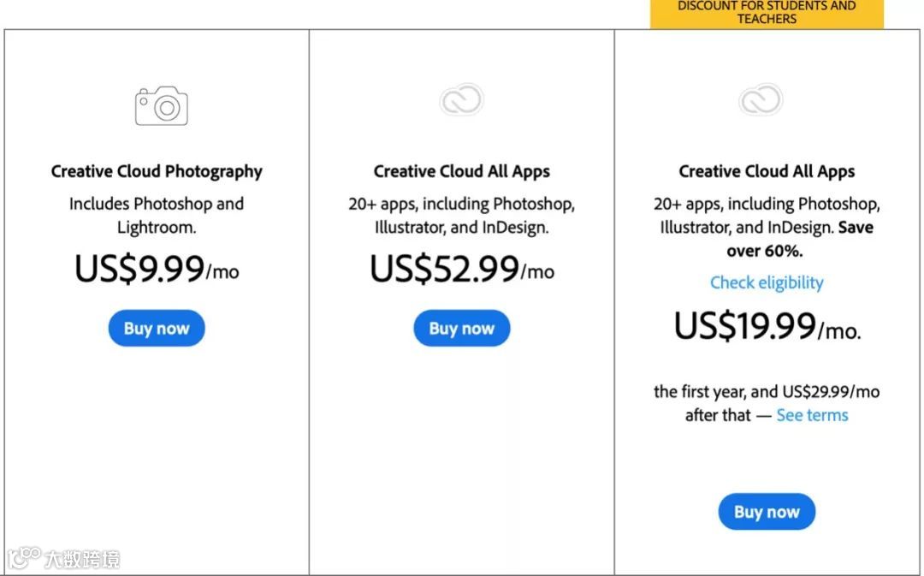Select the Creative Cloud Photography title
This screenshot has height=576, width=924.
pyautogui.click(x=157, y=171)
